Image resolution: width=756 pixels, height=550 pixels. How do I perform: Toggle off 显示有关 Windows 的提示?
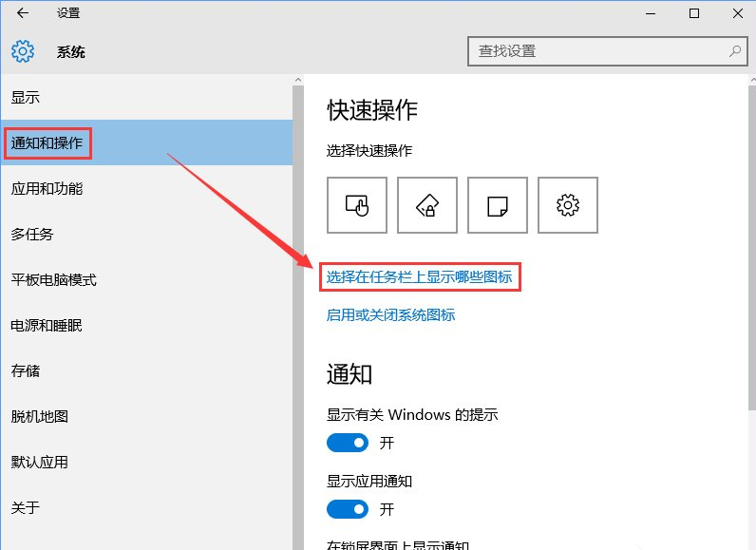pyautogui.click(x=347, y=443)
